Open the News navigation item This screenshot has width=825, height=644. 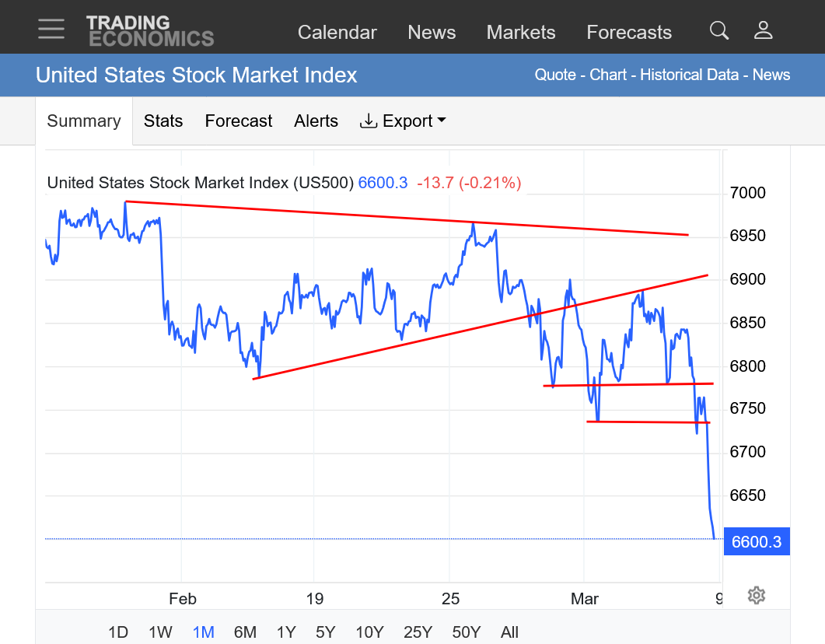click(432, 33)
